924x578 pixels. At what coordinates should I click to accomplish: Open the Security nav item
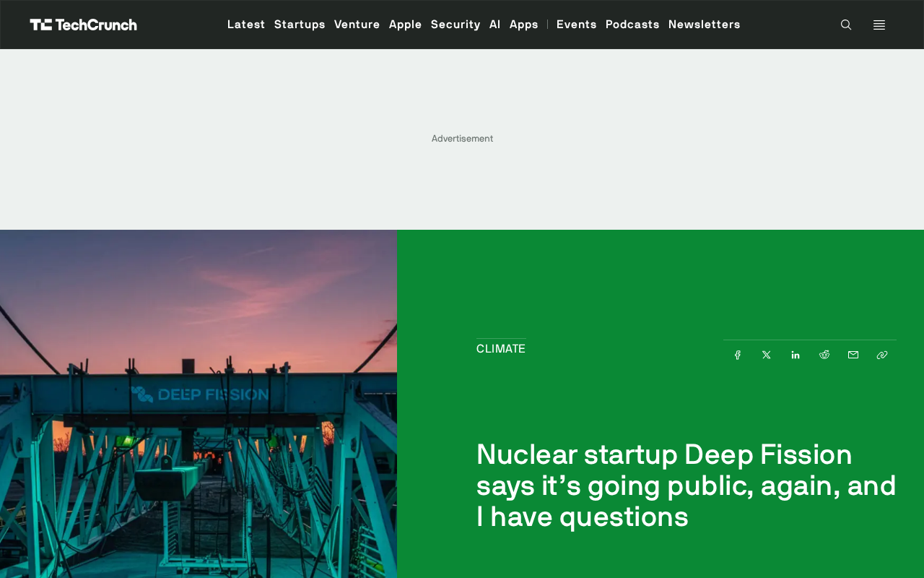click(456, 25)
